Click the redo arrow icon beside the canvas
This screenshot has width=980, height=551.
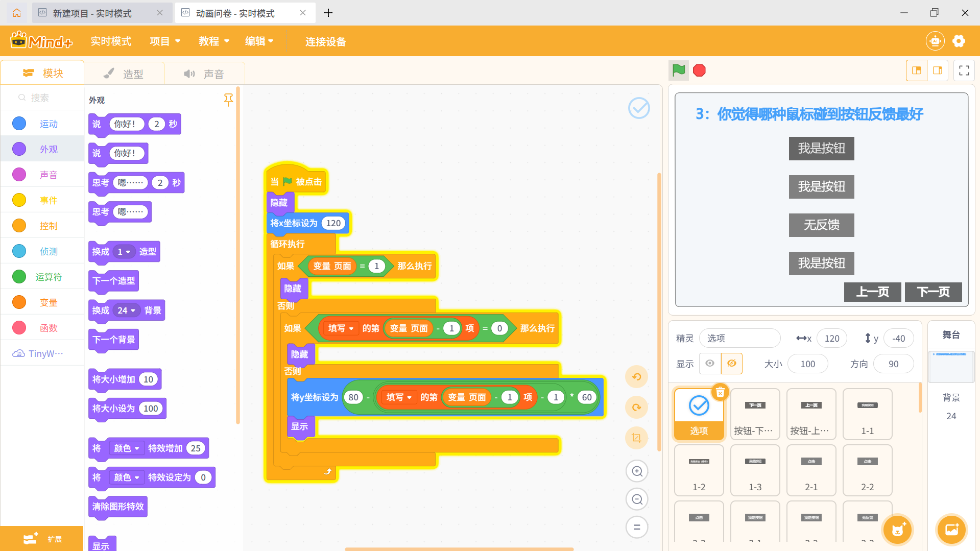636,407
